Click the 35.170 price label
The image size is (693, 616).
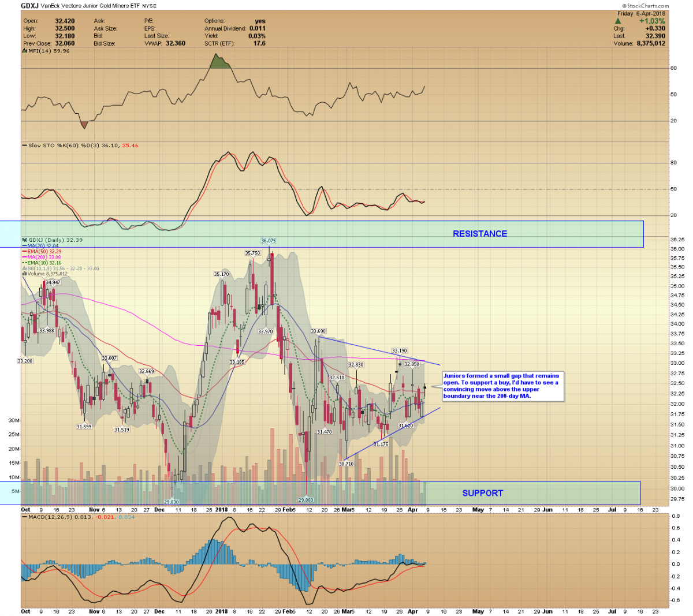pyautogui.click(x=221, y=274)
